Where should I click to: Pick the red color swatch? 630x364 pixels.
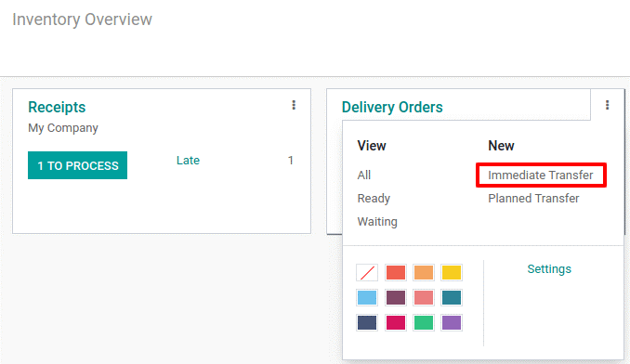395,272
